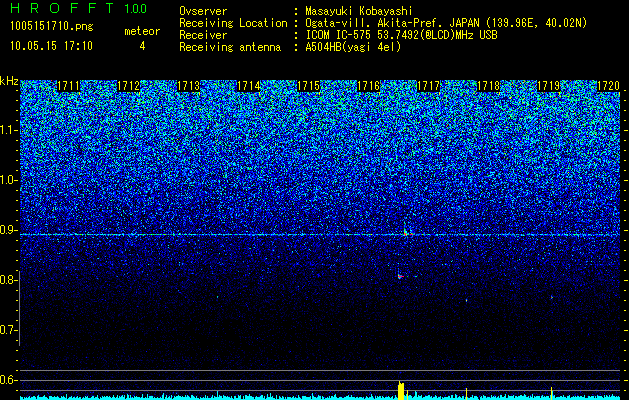This screenshot has height=400, width=629.
Task: Click the 1720 time marker
Action: click(609, 86)
